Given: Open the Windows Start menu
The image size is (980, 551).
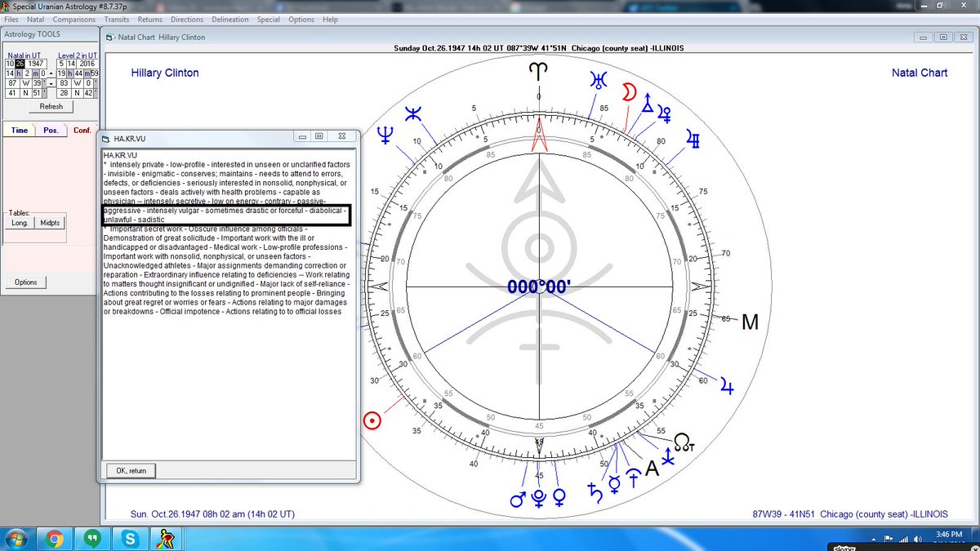Looking at the screenshot, I should click(16, 539).
